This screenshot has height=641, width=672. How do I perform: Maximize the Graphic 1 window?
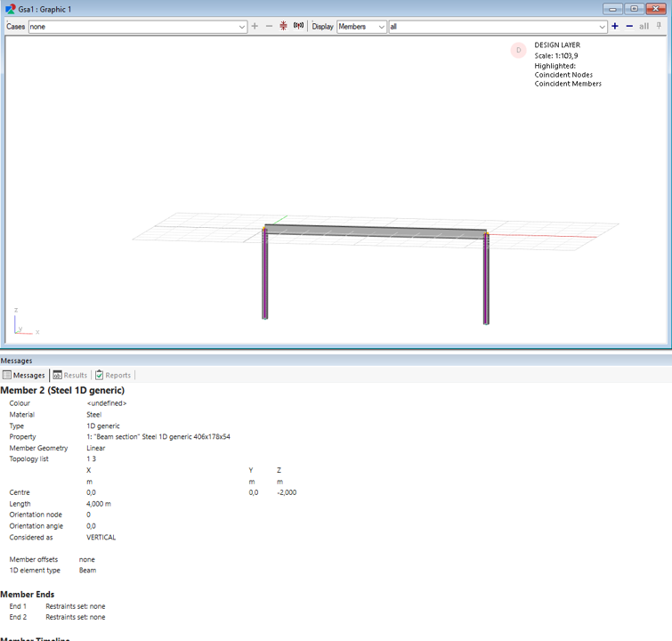[634, 9]
